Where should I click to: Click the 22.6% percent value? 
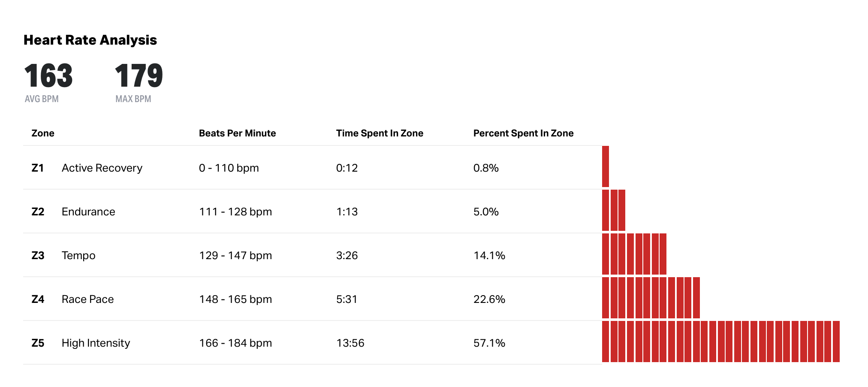pyautogui.click(x=489, y=299)
